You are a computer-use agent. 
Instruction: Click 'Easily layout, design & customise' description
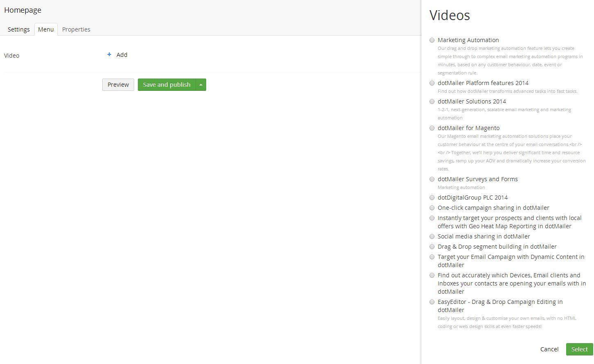[507, 322]
